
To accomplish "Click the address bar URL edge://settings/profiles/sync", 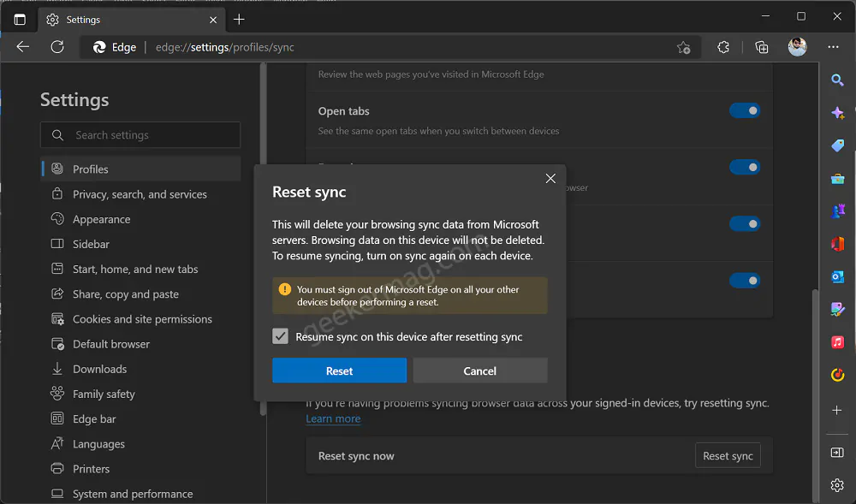I will (x=224, y=47).
